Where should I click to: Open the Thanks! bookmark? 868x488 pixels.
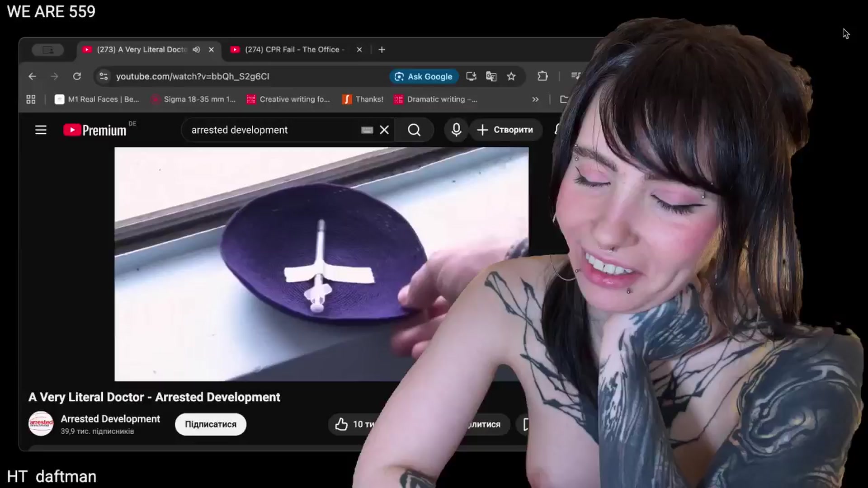[363, 99]
